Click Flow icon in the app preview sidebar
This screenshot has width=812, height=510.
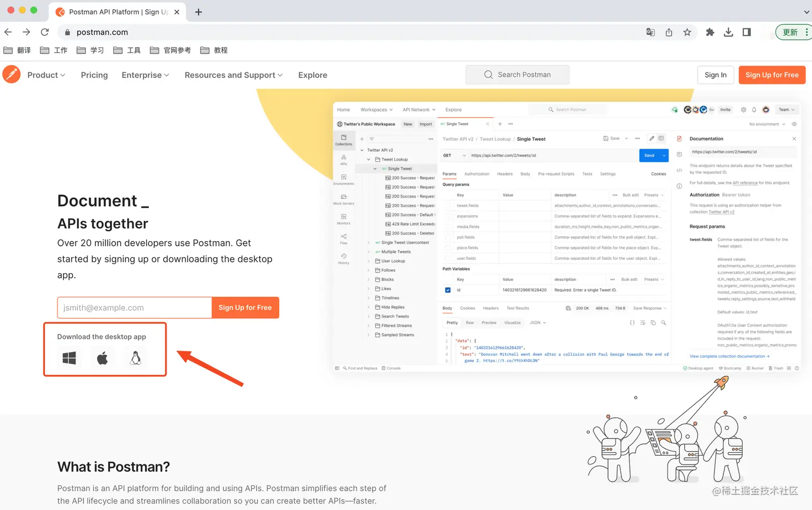pos(344,239)
